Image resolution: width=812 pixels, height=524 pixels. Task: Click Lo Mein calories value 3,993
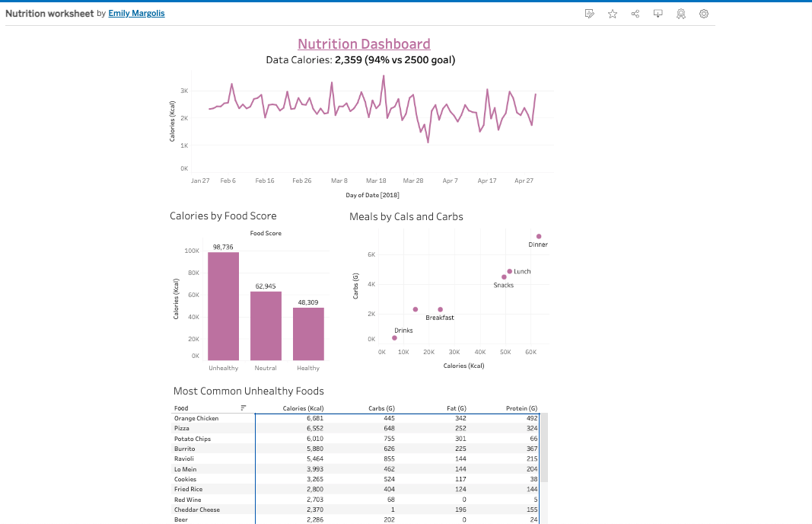pos(315,469)
